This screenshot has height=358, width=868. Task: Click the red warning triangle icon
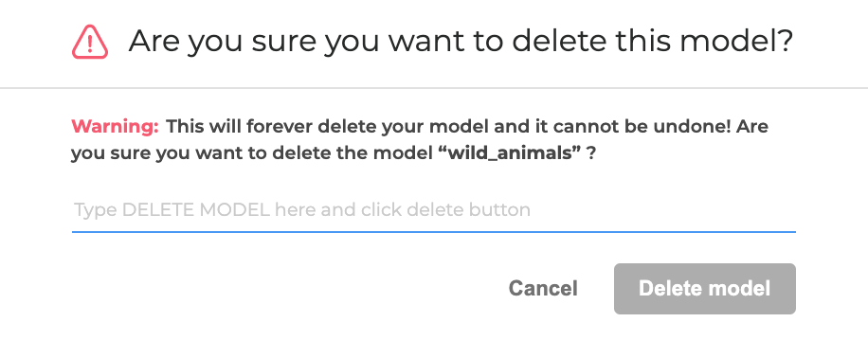tap(90, 42)
